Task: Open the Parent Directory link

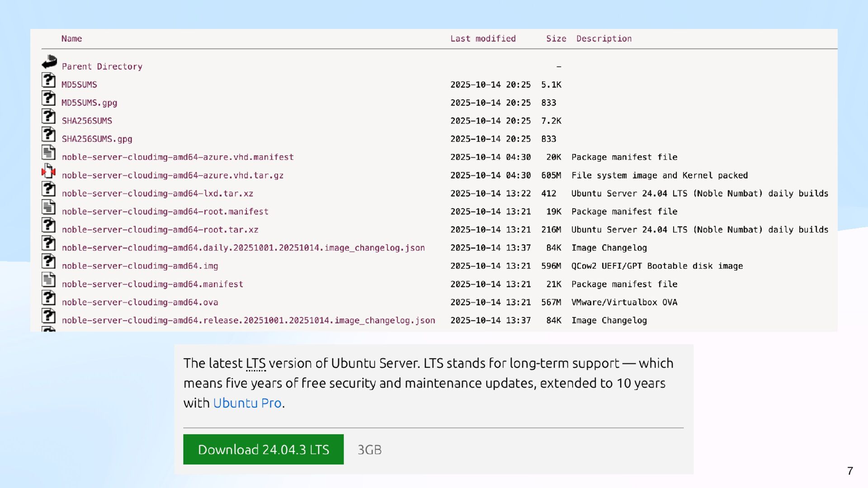Action: point(102,67)
